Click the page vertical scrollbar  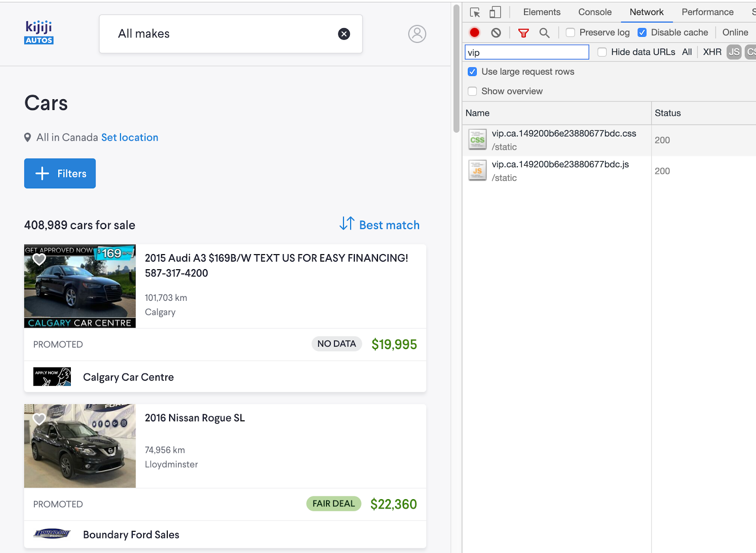coord(456,68)
